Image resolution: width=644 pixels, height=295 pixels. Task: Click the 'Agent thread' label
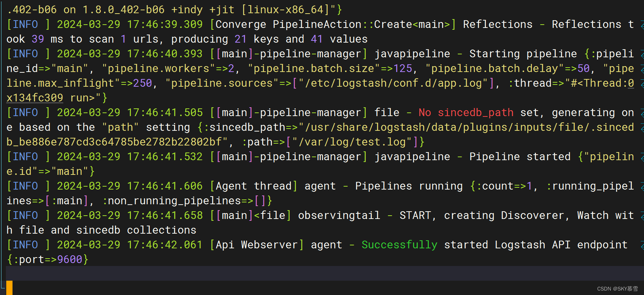(x=253, y=186)
